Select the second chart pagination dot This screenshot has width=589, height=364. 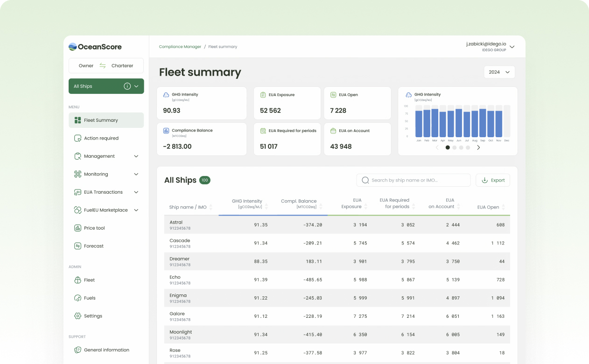pyautogui.click(x=455, y=147)
